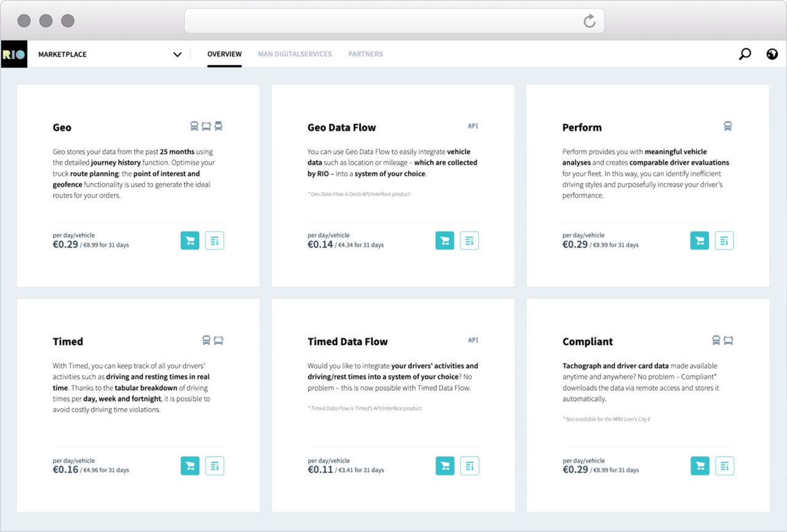Click the Timed price €0.16
The height and width of the screenshot is (532, 787).
click(x=65, y=470)
